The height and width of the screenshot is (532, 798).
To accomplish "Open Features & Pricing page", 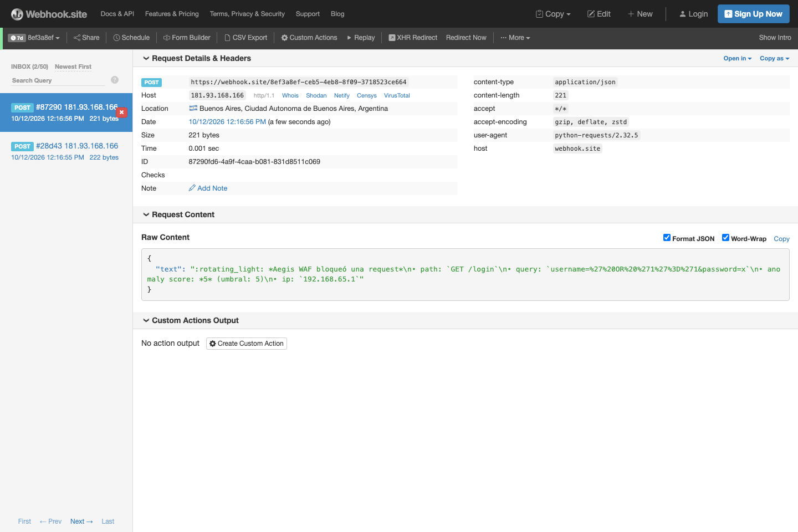I will [172, 14].
